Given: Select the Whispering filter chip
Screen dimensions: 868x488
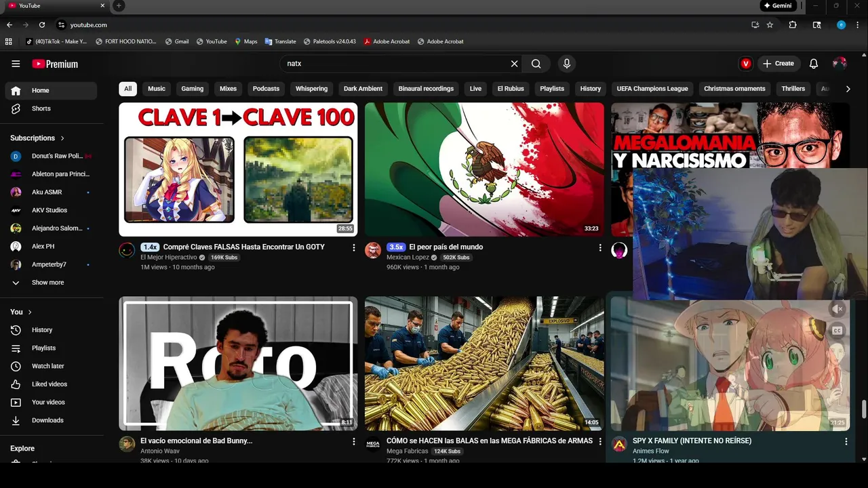Looking at the screenshot, I should [311, 89].
